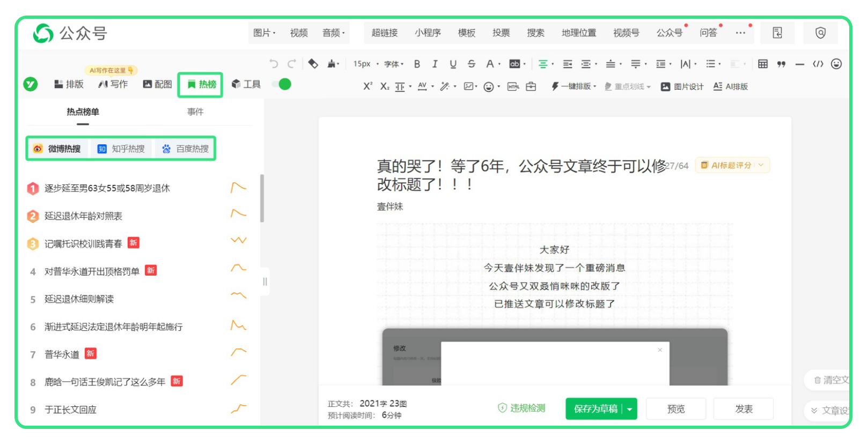This screenshot has height=445, width=868.
Task: Select the eraser clear-format icon
Action: point(313,64)
